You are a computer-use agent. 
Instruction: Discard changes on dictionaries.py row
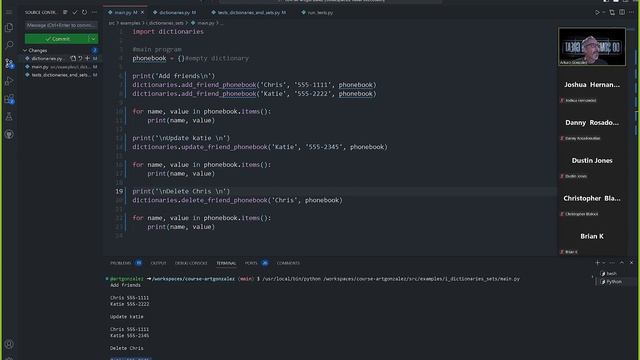(x=80, y=58)
